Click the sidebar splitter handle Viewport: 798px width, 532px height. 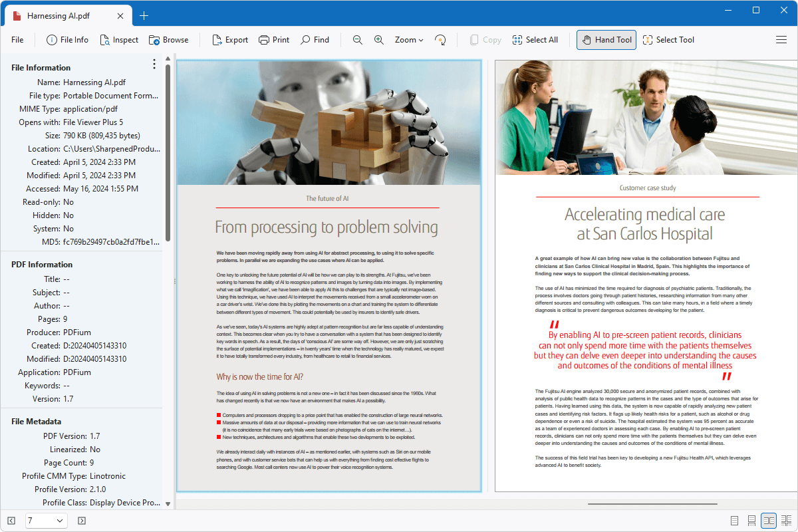(x=174, y=282)
